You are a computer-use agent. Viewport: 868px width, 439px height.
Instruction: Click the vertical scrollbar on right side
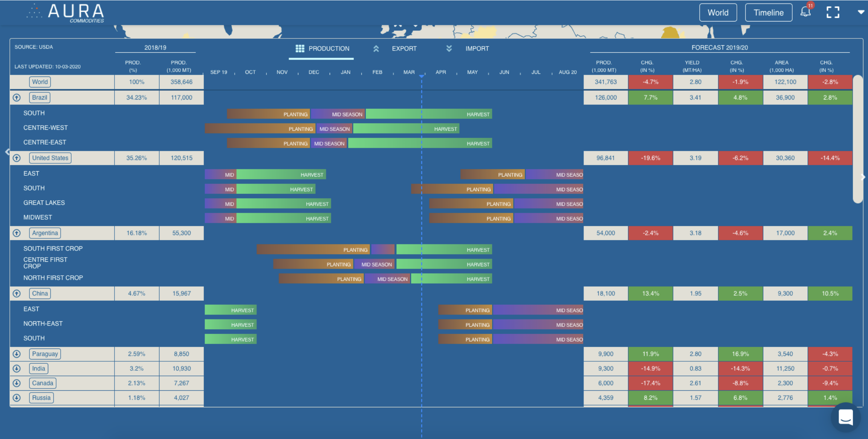(x=857, y=139)
